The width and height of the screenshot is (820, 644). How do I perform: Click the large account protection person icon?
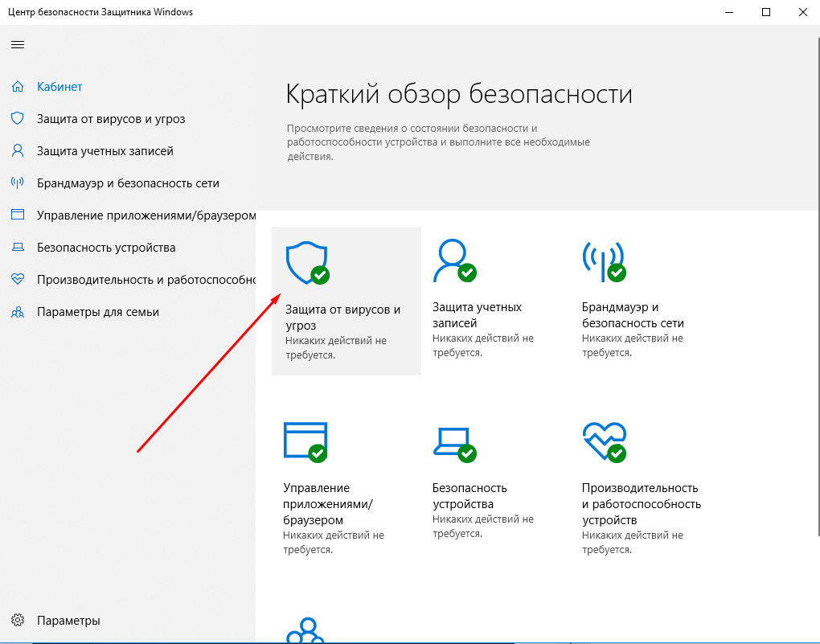coord(454,260)
